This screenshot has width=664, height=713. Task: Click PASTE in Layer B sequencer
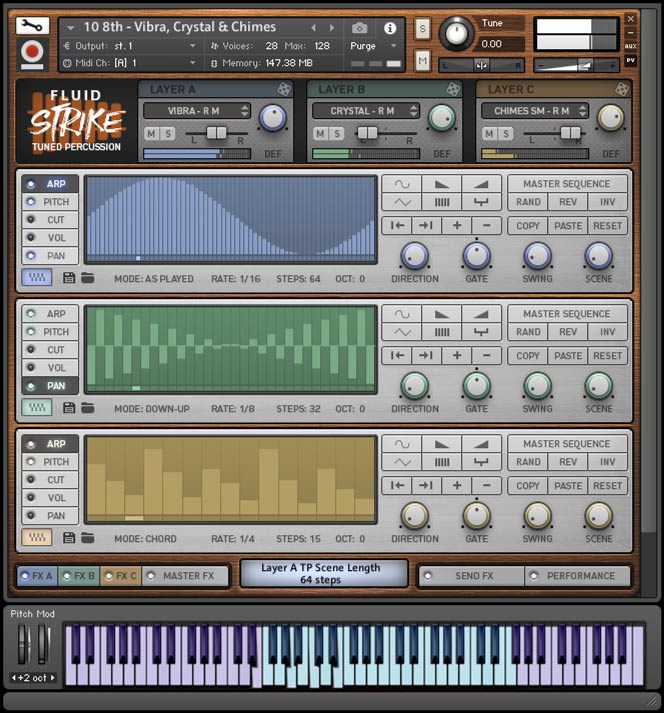coord(568,356)
